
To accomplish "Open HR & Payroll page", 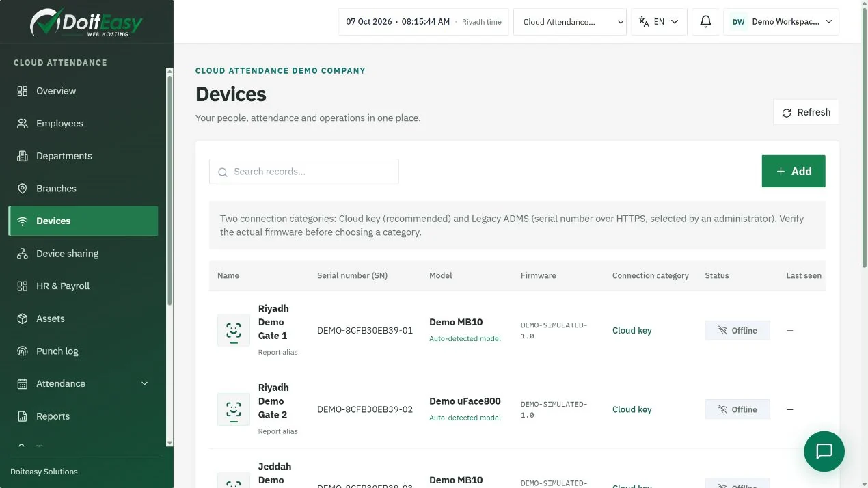I will (83, 286).
